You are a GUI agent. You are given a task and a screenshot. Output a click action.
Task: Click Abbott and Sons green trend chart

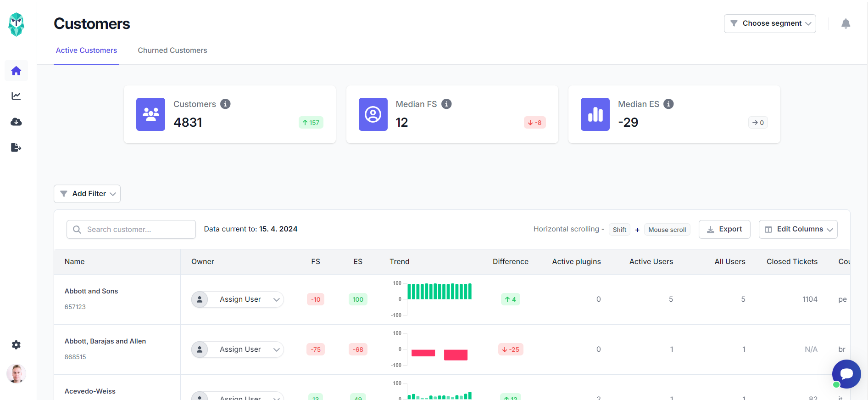point(439,292)
